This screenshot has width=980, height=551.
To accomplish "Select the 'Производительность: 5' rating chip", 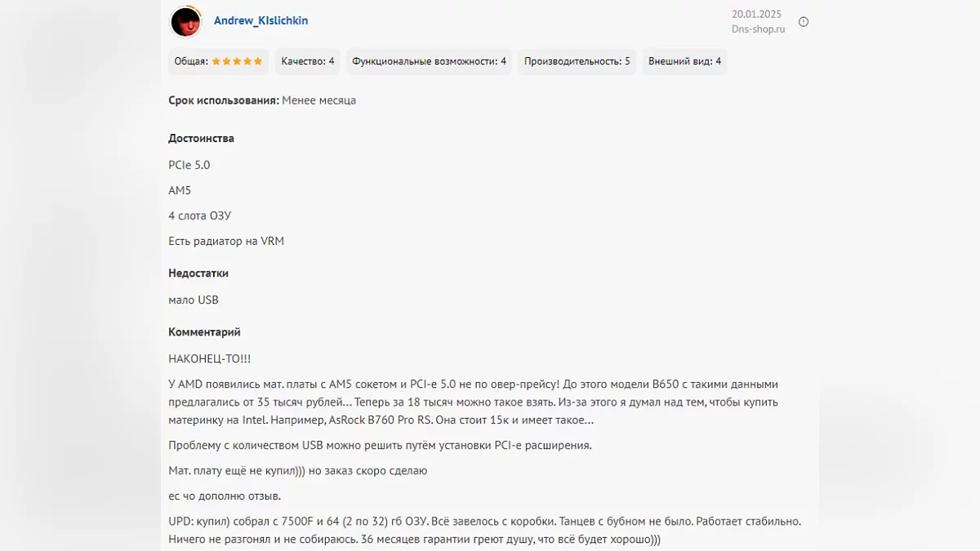I will point(577,61).
